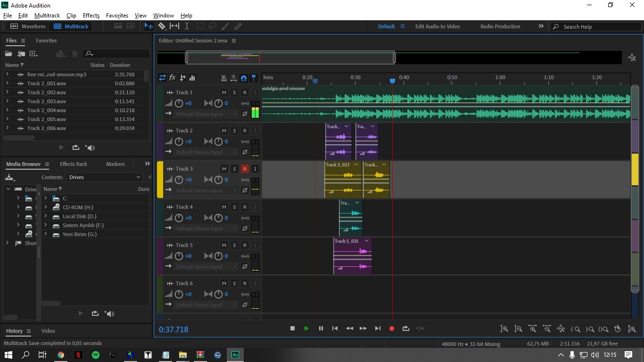This screenshot has height=362, width=644.
Task: Toggle snapping magnet icon
Action: (244, 78)
